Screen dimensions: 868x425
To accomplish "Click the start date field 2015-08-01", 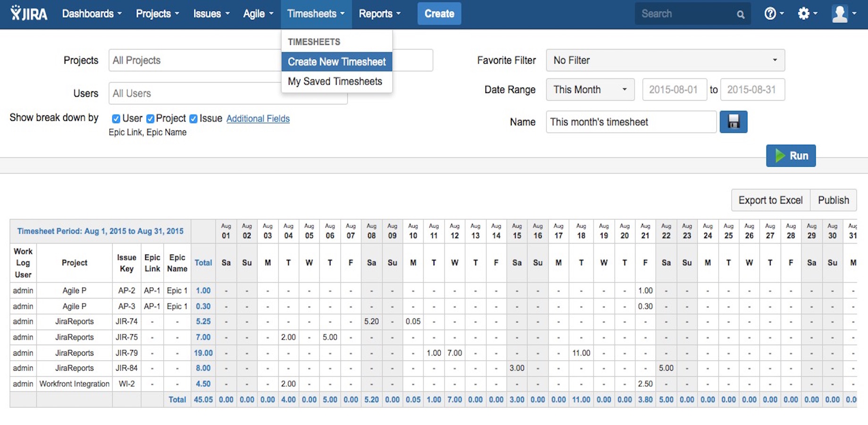I will [675, 90].
